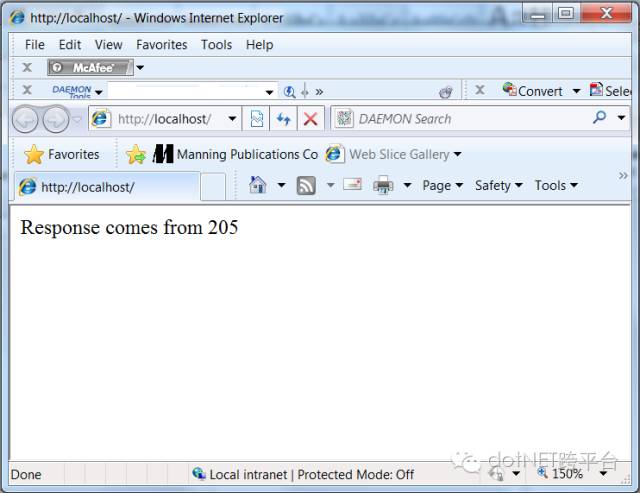Expand DAEMON toolbar search field dropdown
The height and width of the screenshot is (493, 640).
[269, 92]
